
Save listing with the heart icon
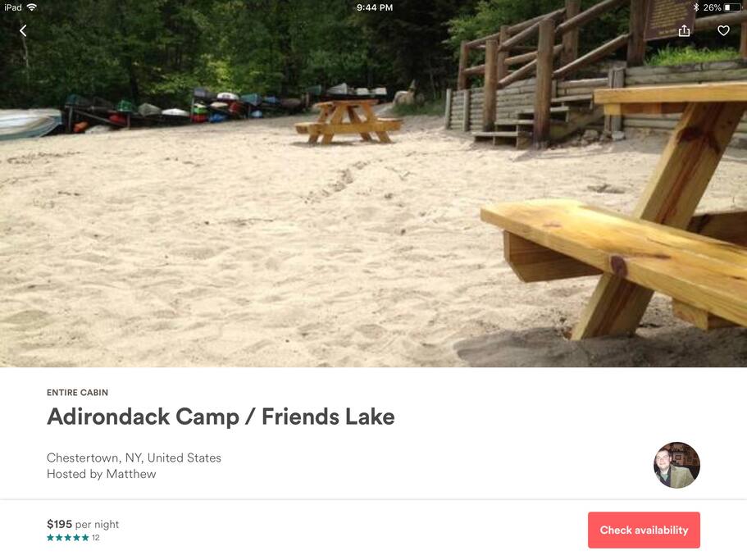(723, 30)
